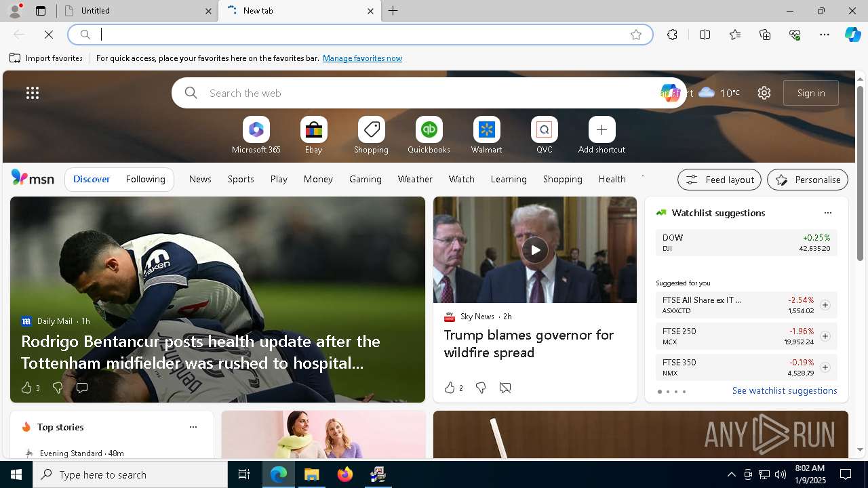This screenshot has height=488, width=868.
Task: Play the Sky News video
Action: pyautogui.click(x=535, y=250)
